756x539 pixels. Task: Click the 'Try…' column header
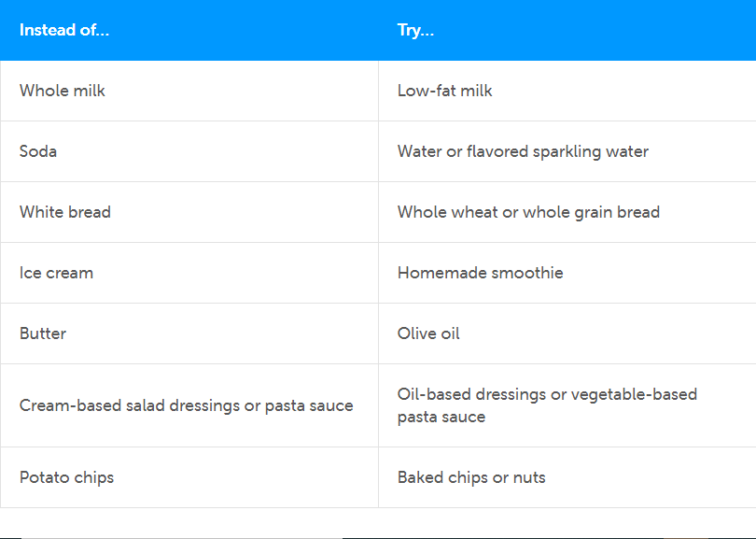415,30
